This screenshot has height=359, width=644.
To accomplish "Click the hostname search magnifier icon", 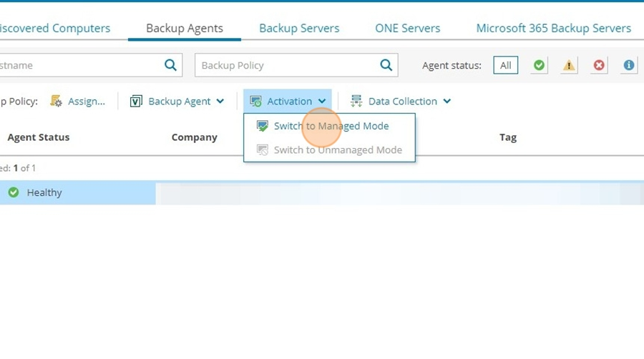I will click(170, 65).
